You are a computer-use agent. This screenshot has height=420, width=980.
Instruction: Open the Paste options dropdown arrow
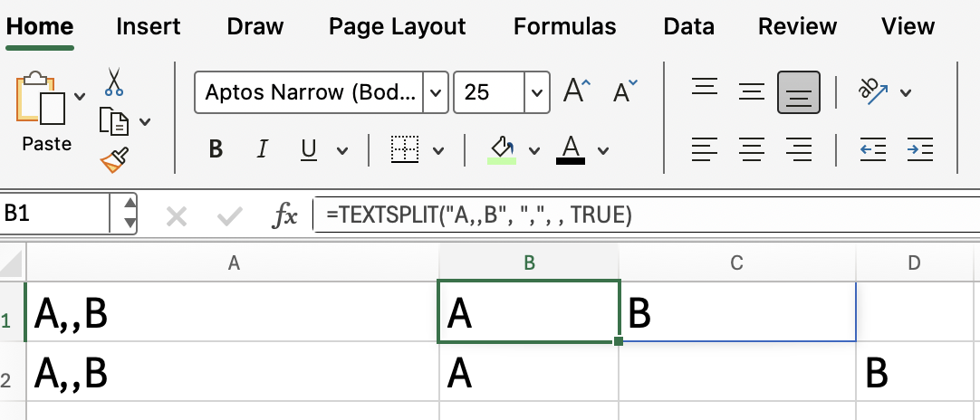coord(80,96)
